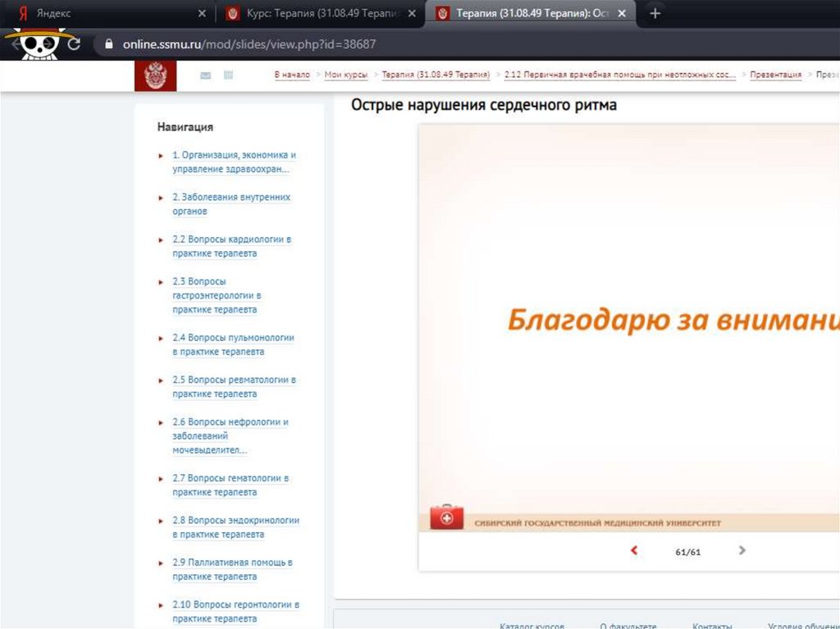
Task: Open 'Мои курсы' breadcrumb link
Action: [x=345, y=75]
